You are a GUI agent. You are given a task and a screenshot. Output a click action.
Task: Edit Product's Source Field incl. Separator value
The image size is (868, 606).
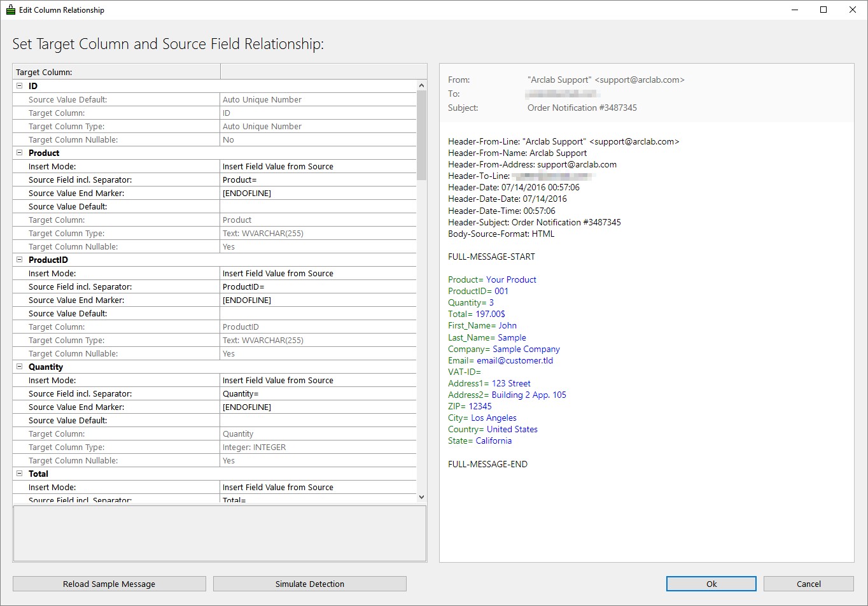(318, 180)
